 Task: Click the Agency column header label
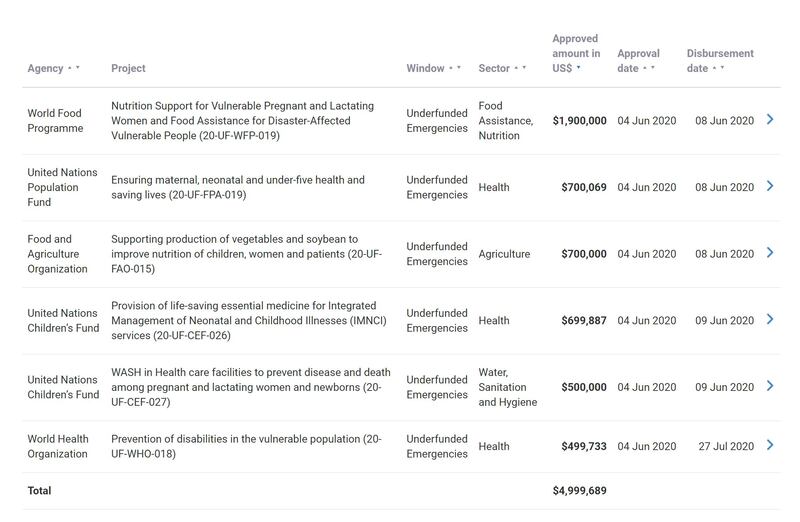tap(45, 68)
